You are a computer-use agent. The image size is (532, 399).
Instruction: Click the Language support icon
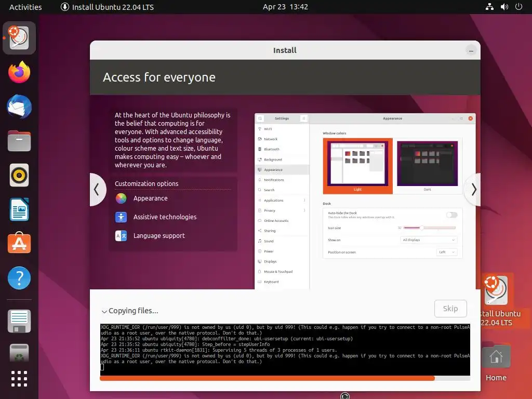(121, 236)
